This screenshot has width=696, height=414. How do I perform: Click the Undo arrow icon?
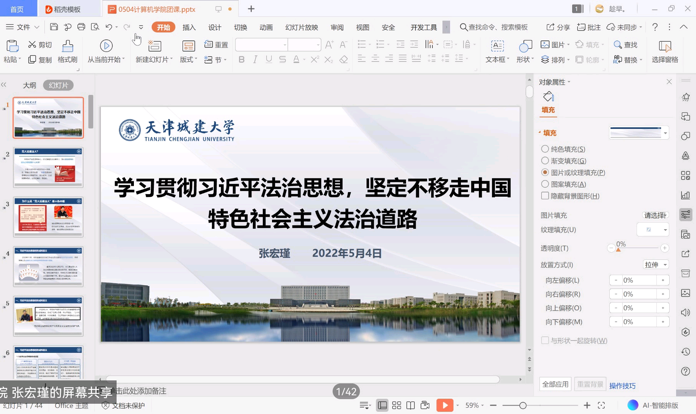(109, 27)
